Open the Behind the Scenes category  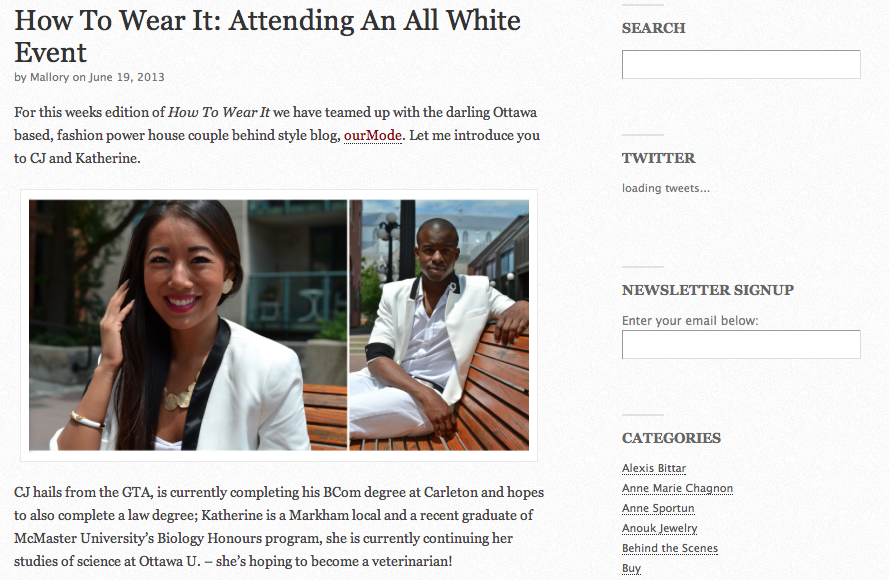coord(670,548)
